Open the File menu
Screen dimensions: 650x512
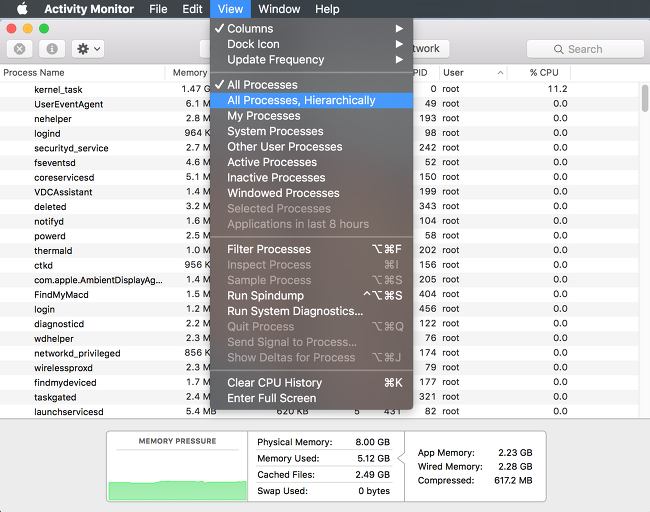coord(158,9)
